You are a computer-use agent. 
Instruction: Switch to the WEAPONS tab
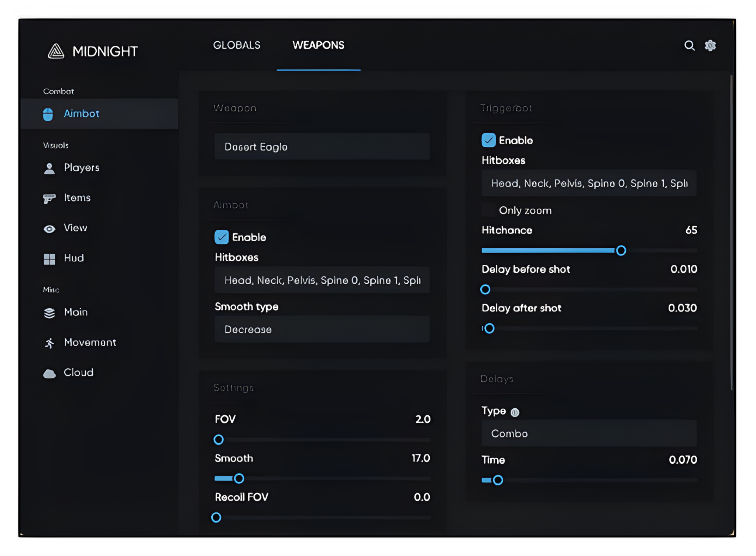(x=319, y=45)
